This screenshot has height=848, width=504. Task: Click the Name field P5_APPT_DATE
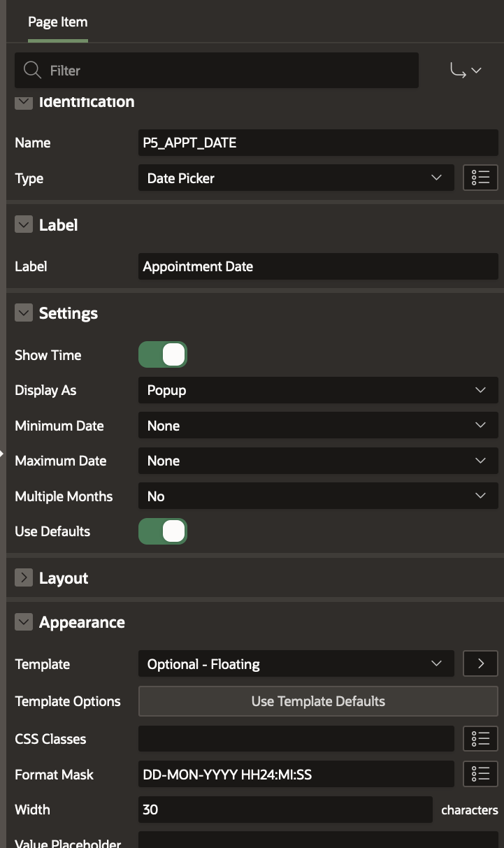pos(318,143)
